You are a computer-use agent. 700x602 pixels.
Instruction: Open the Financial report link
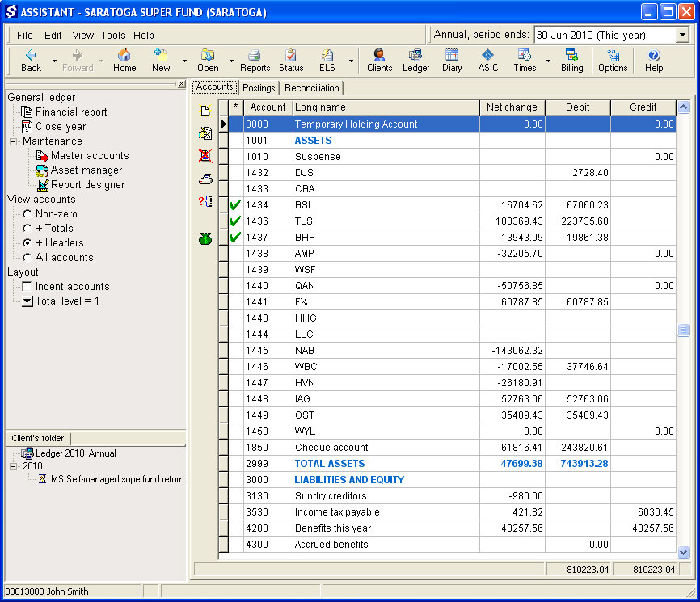[x=71, y=112]
